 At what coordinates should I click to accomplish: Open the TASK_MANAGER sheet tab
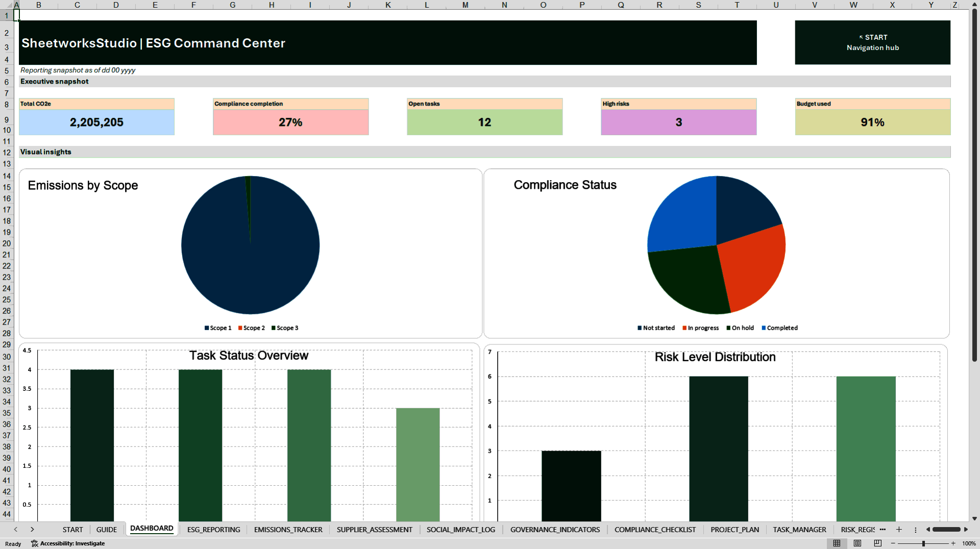pyautogui.click(x=799, y=530)
